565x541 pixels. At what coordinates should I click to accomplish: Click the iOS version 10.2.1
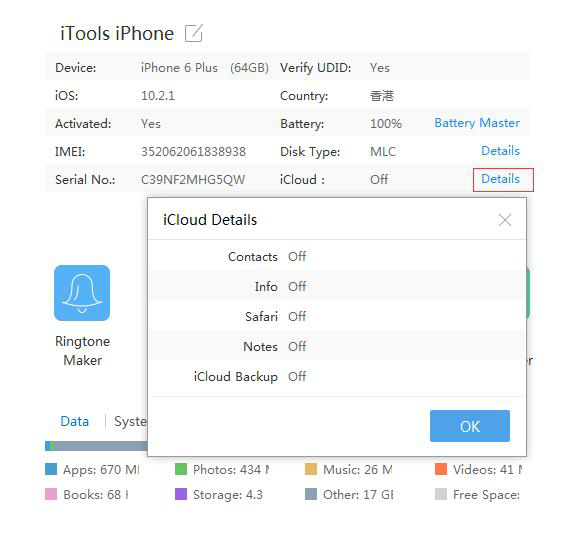pos(158,96)
